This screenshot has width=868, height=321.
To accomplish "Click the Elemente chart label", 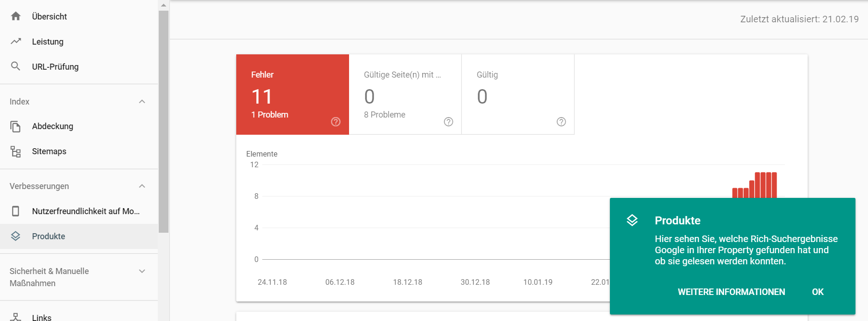I will pyautogui.click(x=262, y=154).
